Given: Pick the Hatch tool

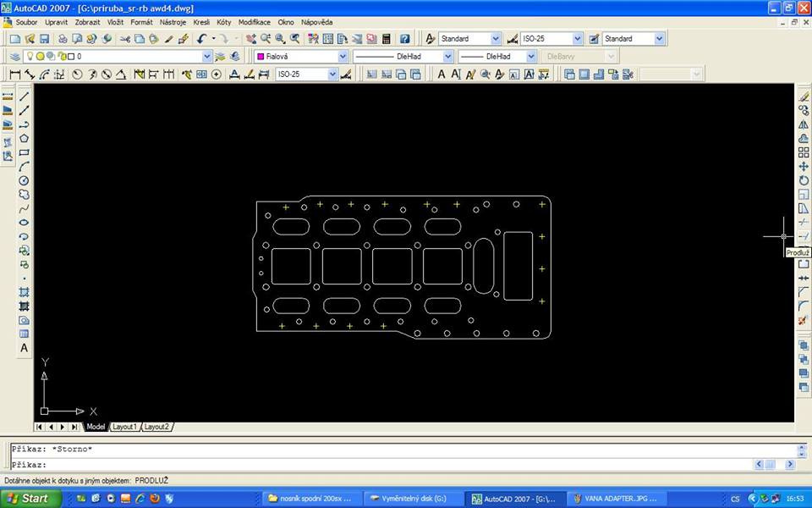Looking at the screenshot, I should 24,292.
